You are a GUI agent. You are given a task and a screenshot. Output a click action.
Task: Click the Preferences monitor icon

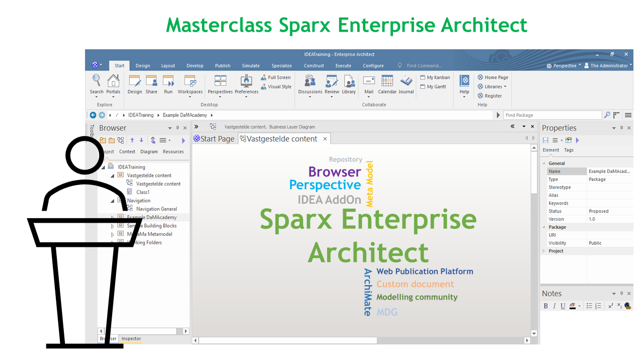coord(247,81)
